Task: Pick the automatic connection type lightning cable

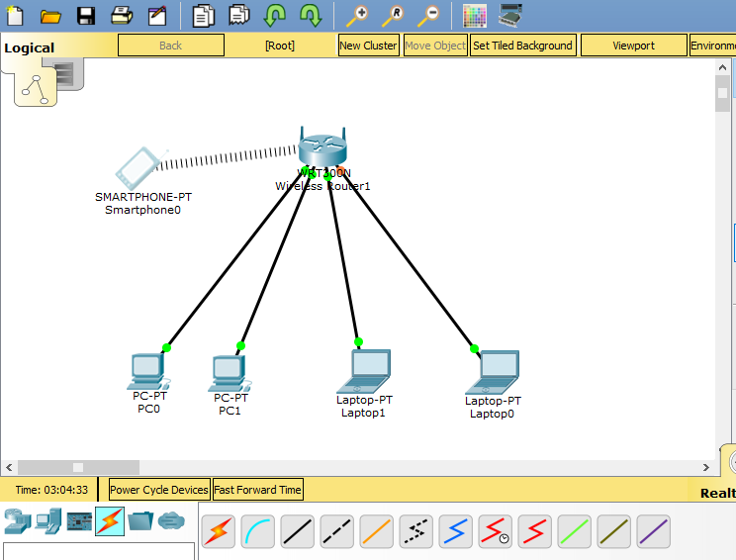Action: tap(219, 531)
